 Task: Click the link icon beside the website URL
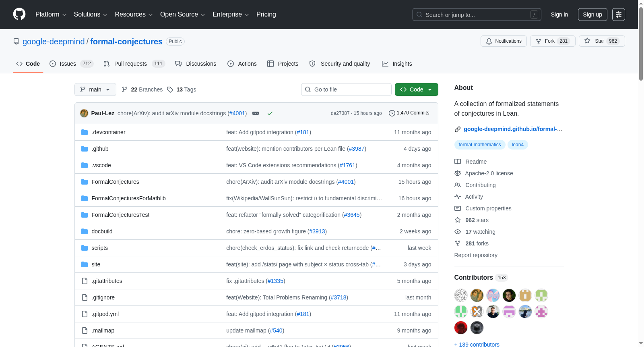tap(458, 129)
